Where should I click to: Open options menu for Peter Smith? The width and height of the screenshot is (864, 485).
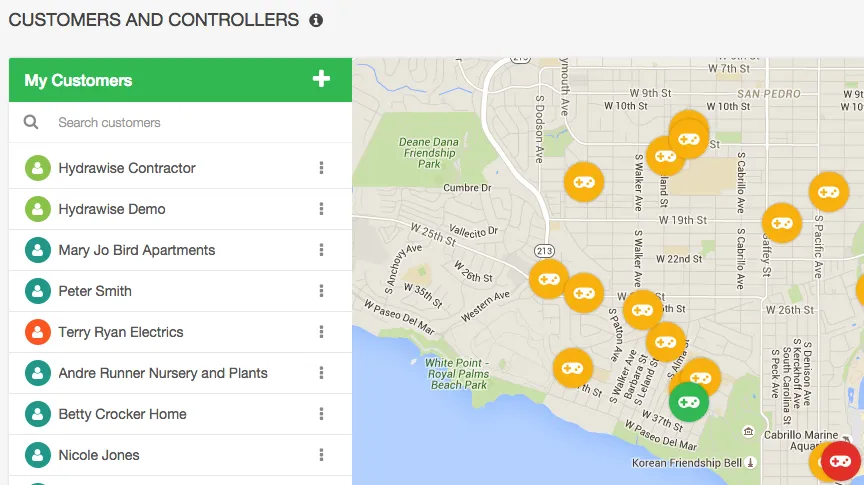point(321,291)
